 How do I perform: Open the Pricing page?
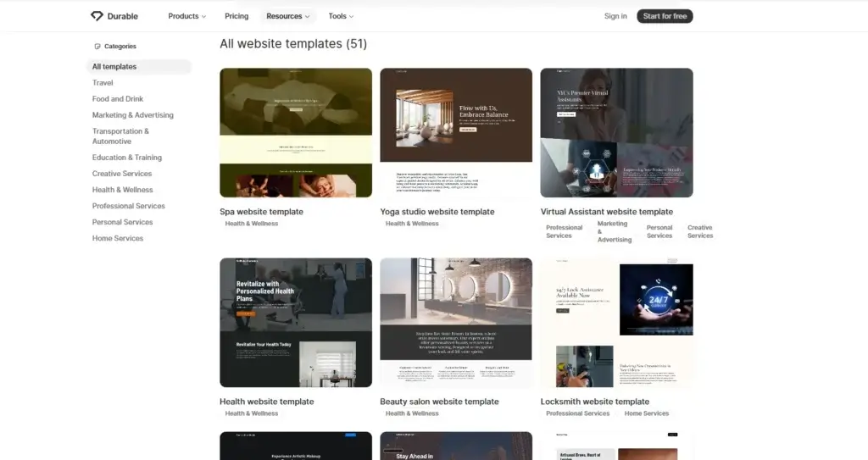(x=236, y=16)
